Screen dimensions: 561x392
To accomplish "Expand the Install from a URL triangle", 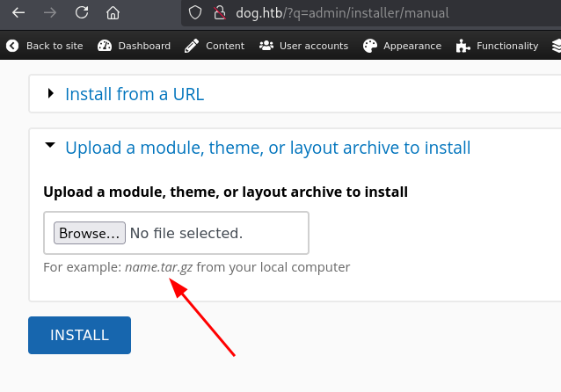I will (x=51, y=93).
